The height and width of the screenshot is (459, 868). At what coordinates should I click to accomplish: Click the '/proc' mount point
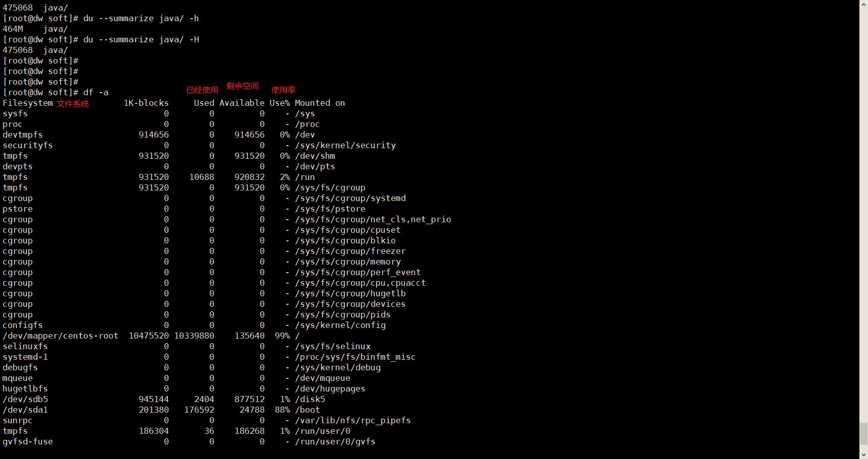[x=307, y=124]
